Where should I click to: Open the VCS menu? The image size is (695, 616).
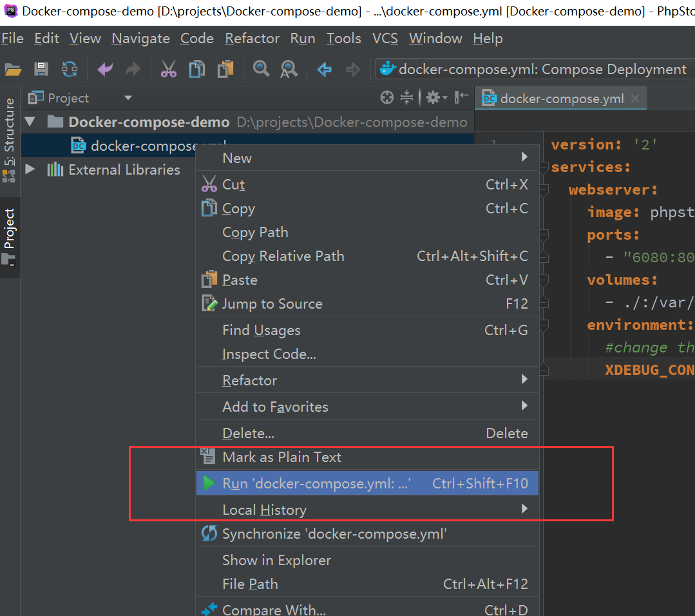tap(385, 39)
